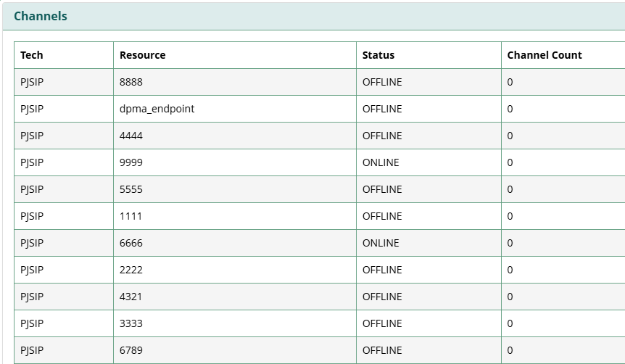
Task: Select the Status column header
Action: (378, 55)
